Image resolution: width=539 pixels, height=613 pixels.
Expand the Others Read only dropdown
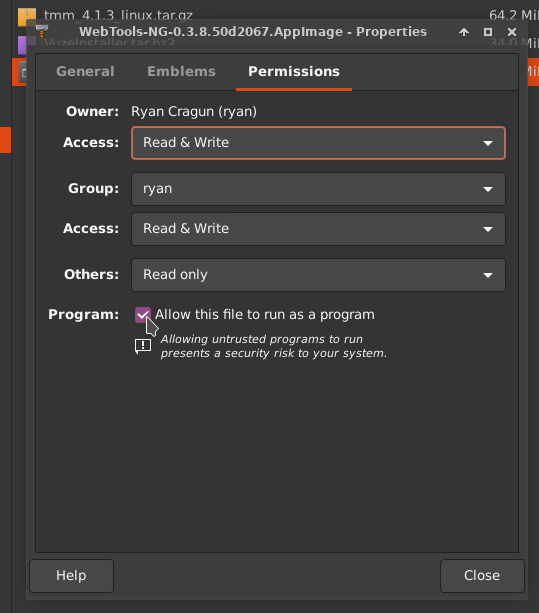point(318,275)
